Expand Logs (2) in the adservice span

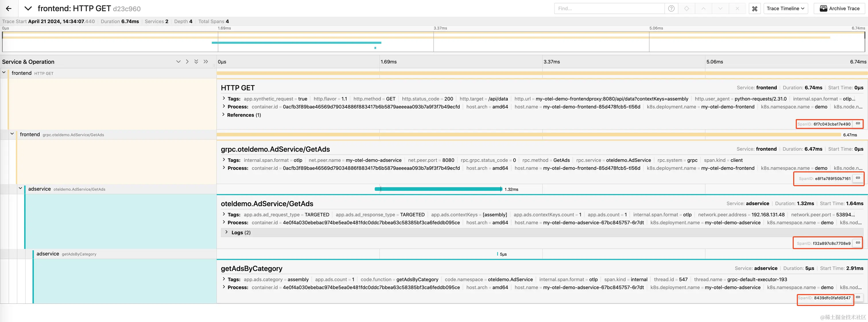(x=237, y=233)
